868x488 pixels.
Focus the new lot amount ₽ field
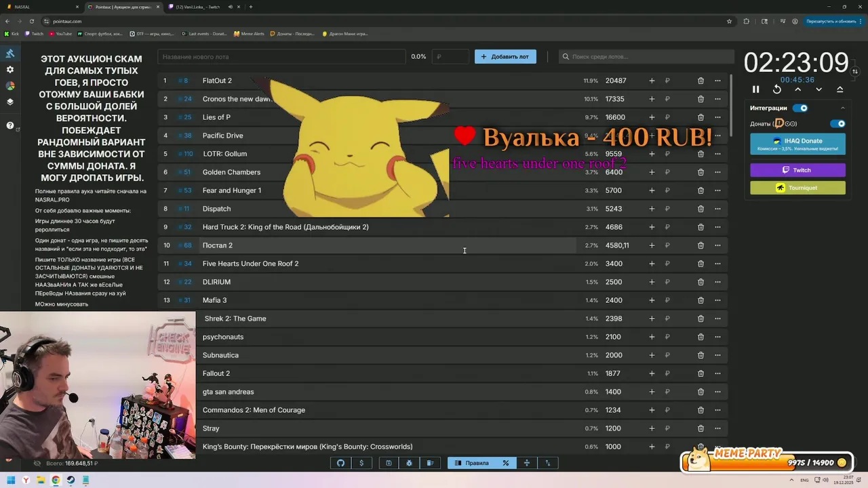(x=450, y=57)
